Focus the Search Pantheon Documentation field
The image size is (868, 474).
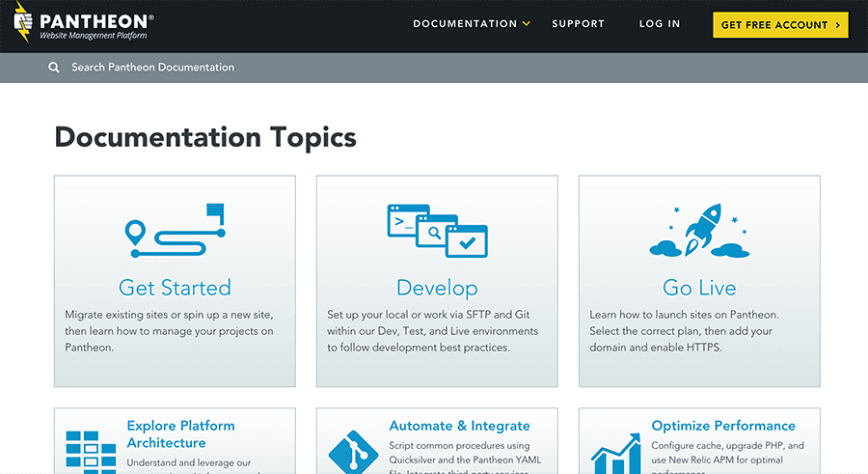coord(434,68)
